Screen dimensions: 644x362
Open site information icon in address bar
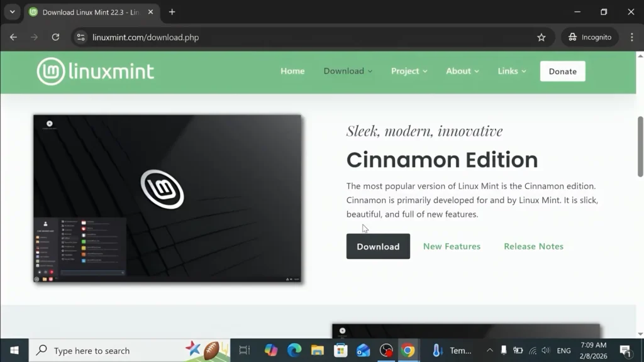click(81, 37)
